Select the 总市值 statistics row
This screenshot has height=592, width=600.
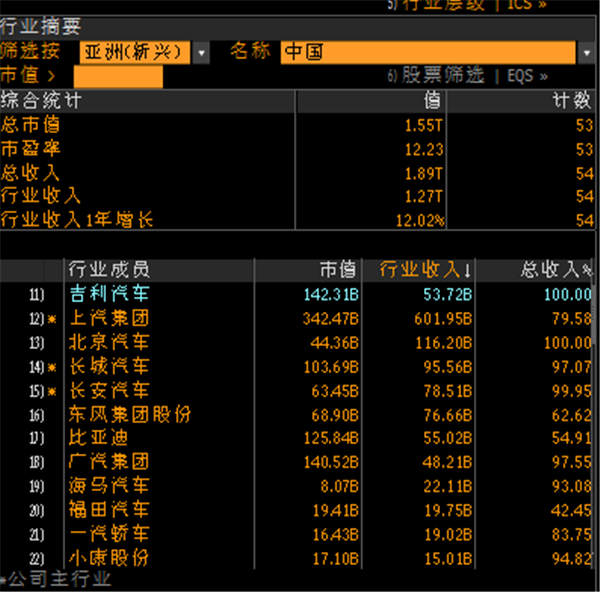297,125
